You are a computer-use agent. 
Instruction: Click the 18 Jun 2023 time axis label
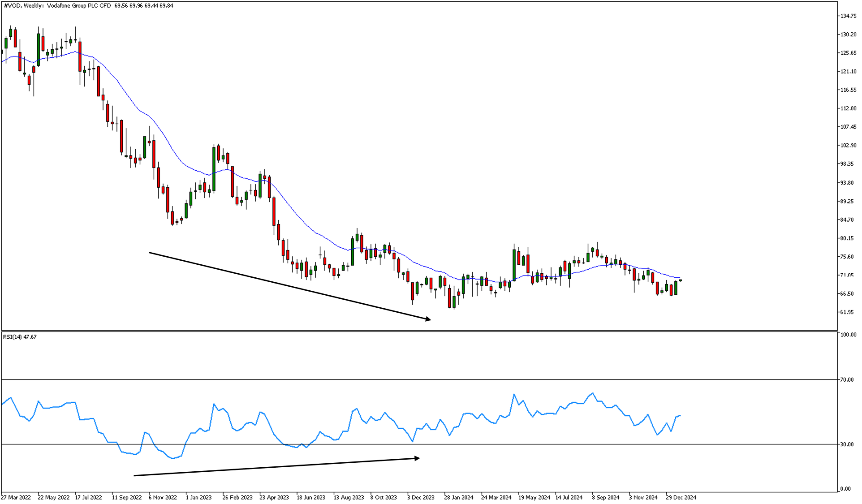[x=311, y=498]
